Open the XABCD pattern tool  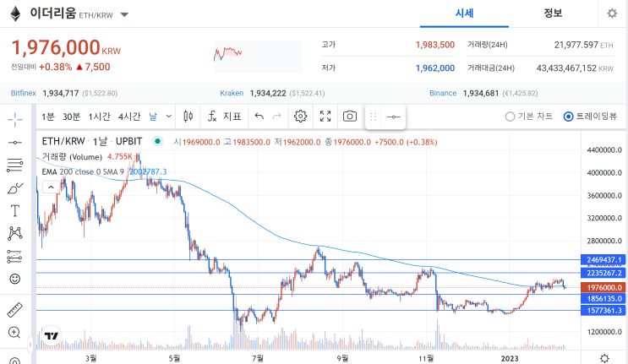(x=15, y=233)
